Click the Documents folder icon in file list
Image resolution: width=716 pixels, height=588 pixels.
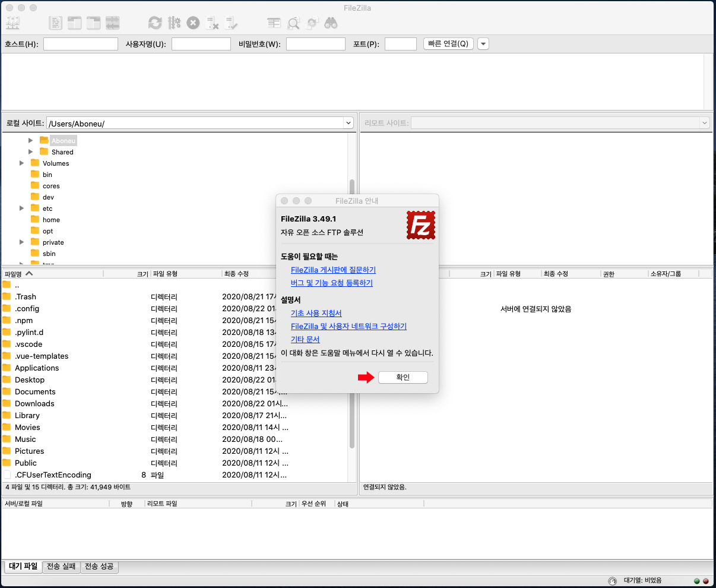click(7, 391)
